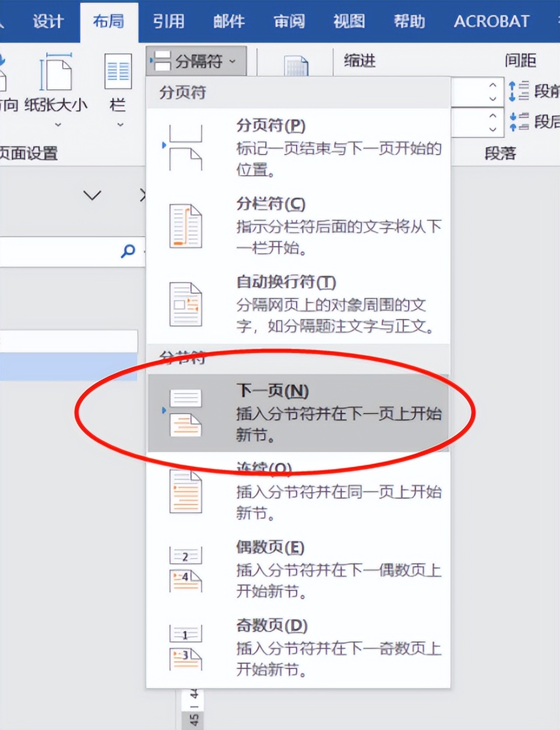Click the search magnifier icon in navigation pane
This screenshot has width=560, height=730.
tap(128, 251)
